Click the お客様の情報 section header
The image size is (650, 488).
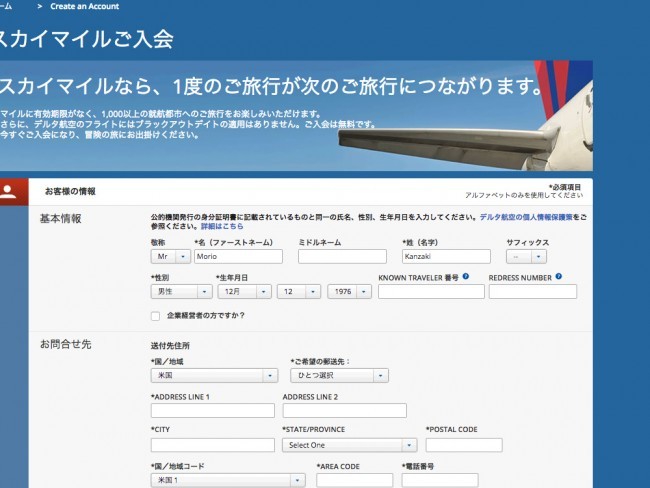(70, 191)
